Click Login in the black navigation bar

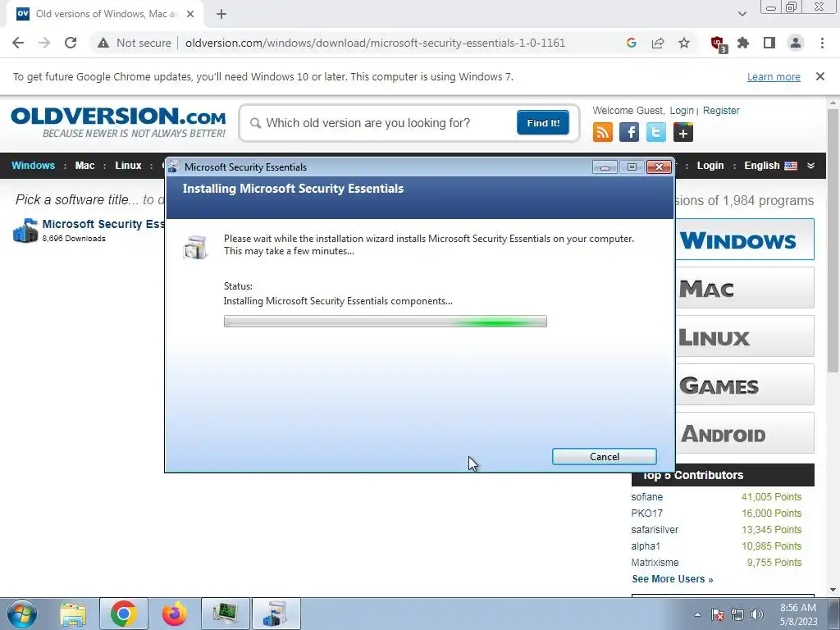[x=710, y=166]
